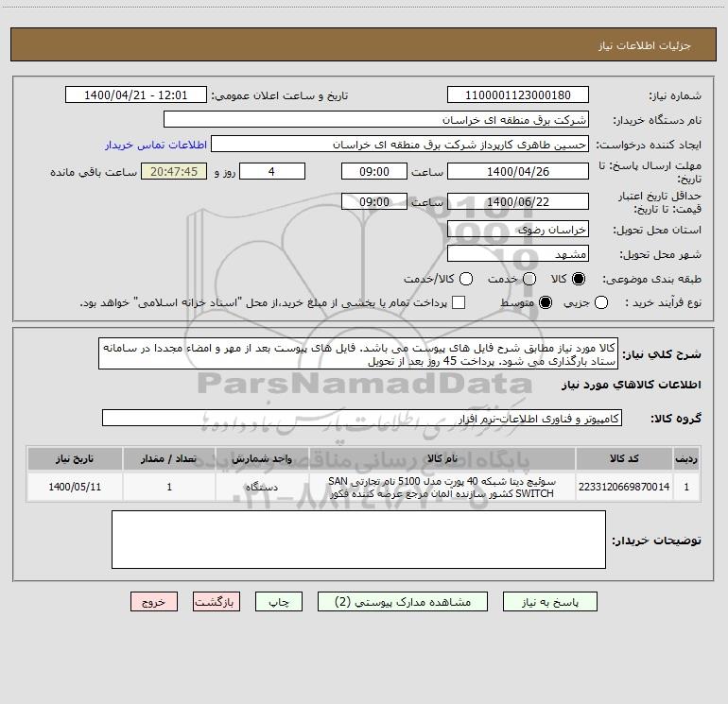The image size is (728, 704).
Task: Click the general need description text box
Action: tap(358, 353)
